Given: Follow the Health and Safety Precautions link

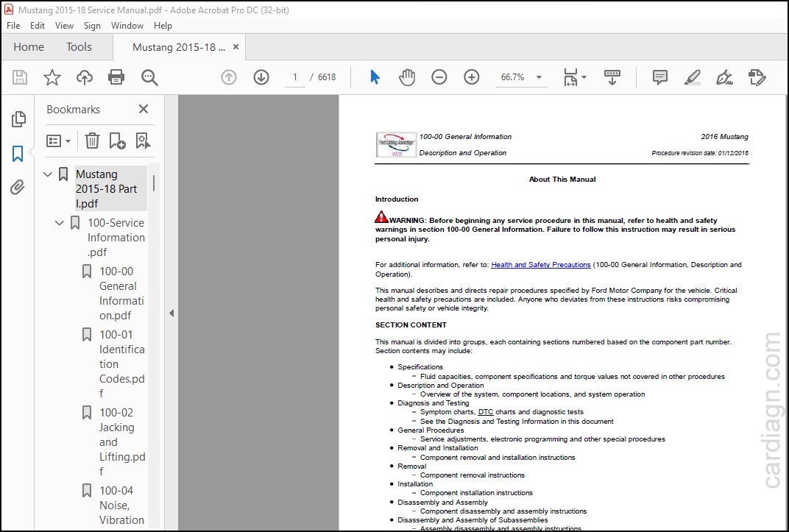Looking at the screenshot, I should click(x=540, y=264).
